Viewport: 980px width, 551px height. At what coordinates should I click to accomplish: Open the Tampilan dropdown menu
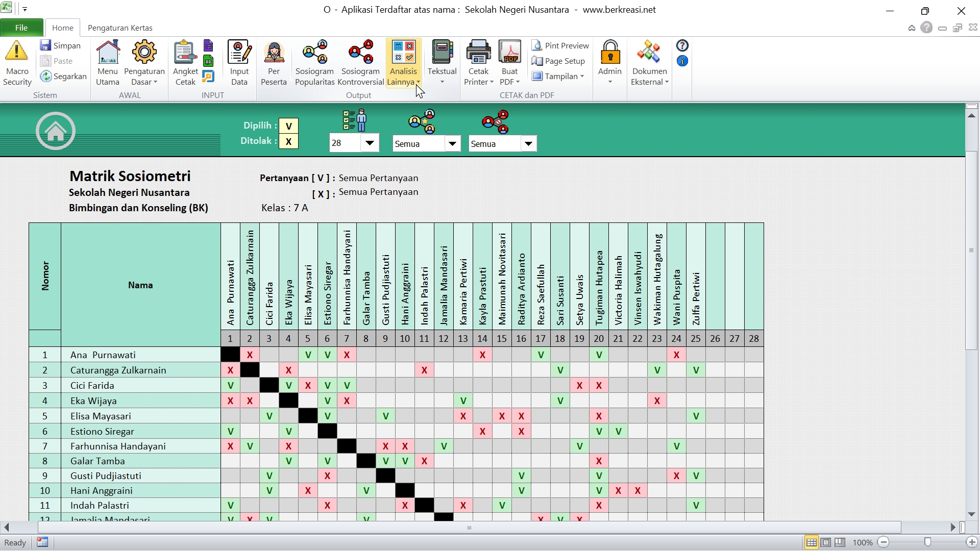click(561, 77)
